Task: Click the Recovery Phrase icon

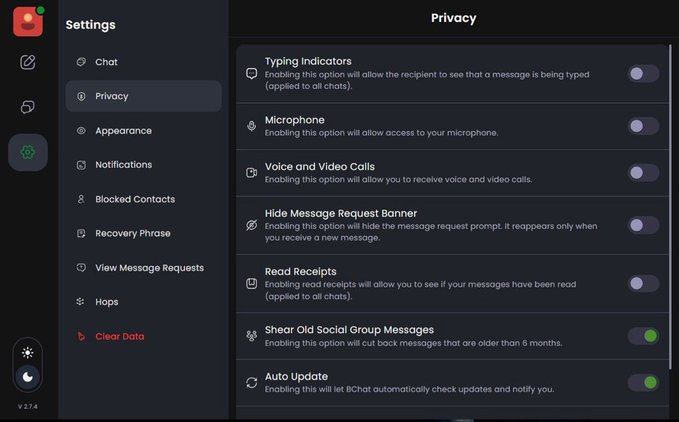Action: (81, 233)
